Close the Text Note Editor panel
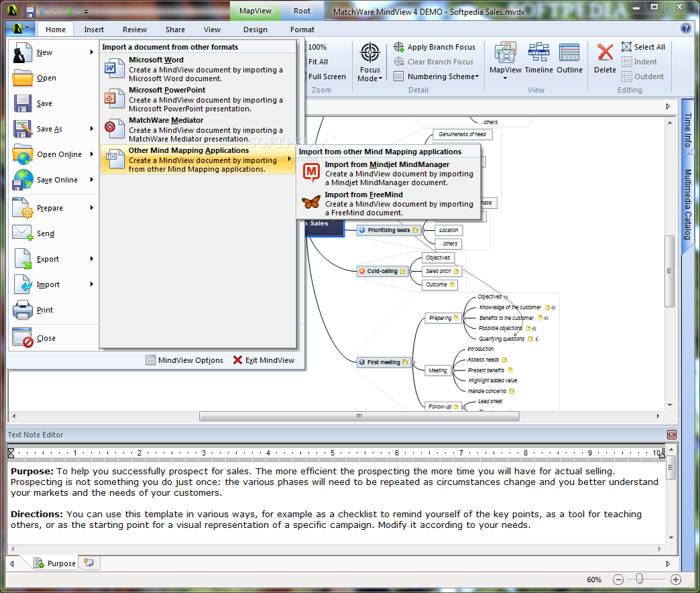700x593 pixels. point(671,435)
